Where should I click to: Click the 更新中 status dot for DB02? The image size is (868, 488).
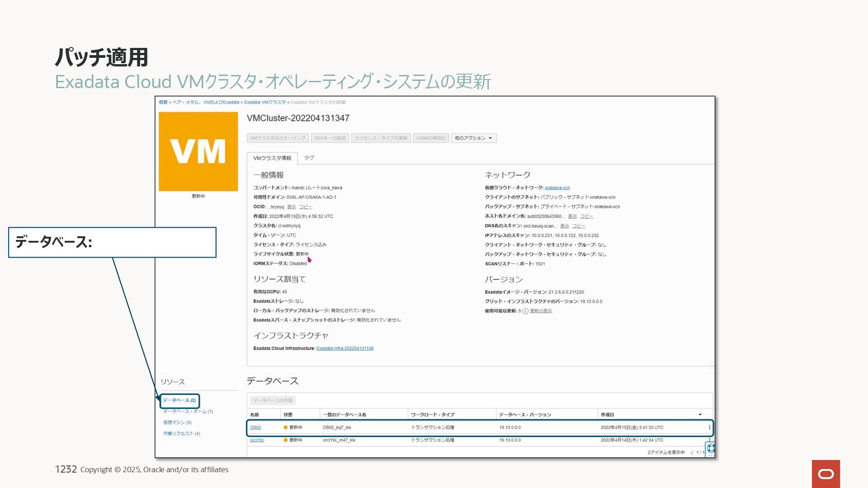[285, 427]
